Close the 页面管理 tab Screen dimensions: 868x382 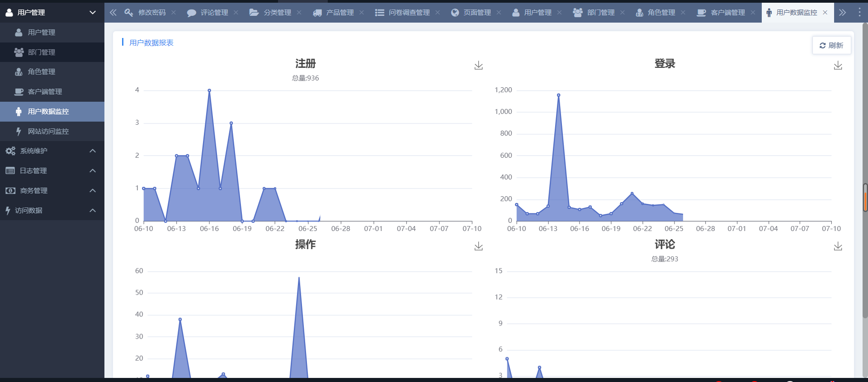pyautogui.click(x=499, y=13)
